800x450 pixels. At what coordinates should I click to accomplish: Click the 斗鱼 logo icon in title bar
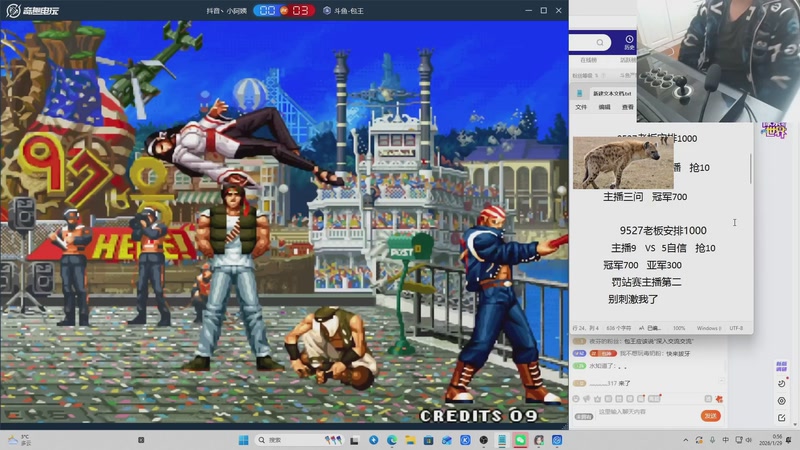coord(327,10)
